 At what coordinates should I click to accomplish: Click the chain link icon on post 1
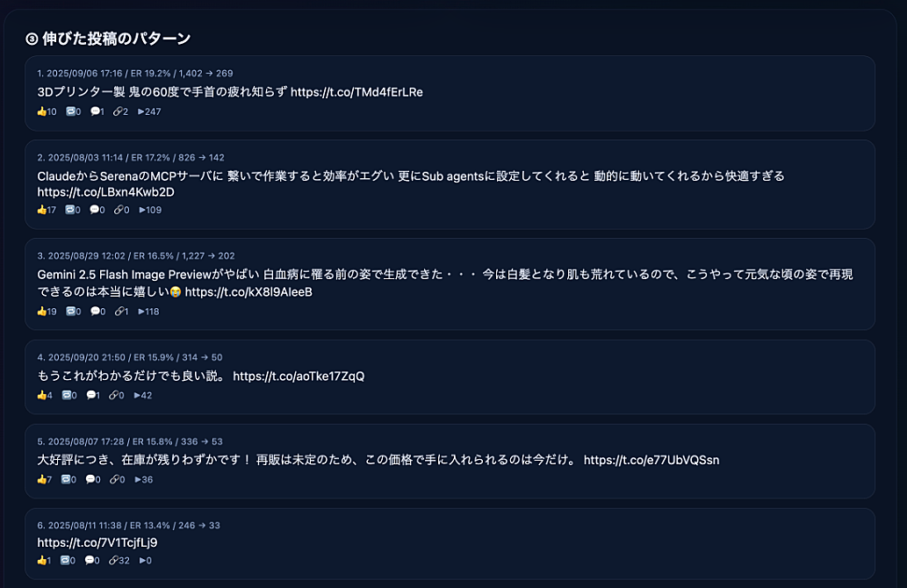[x=118, y=111]
